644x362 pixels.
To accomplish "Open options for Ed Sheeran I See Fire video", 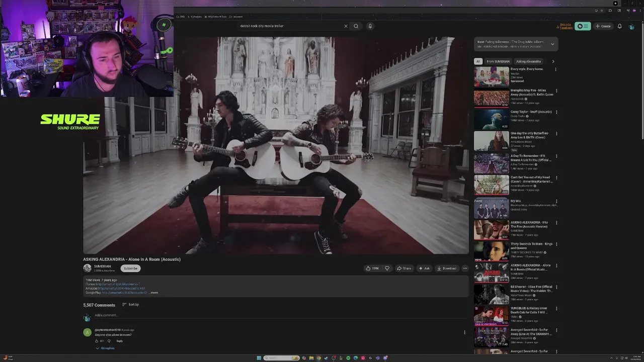I will point(556,287).
